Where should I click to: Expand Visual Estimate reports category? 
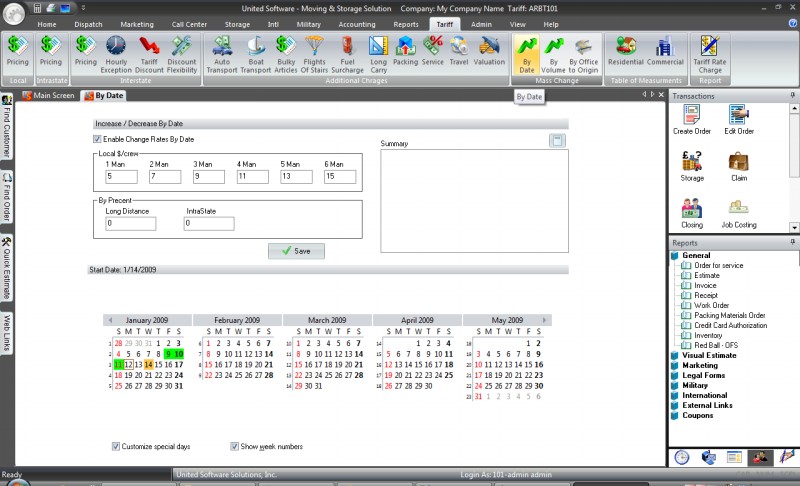709,355
